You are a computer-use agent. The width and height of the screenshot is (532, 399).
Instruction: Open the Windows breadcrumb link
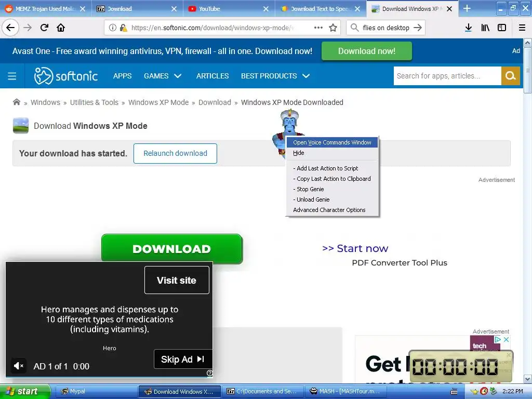[x=46, y=102]
